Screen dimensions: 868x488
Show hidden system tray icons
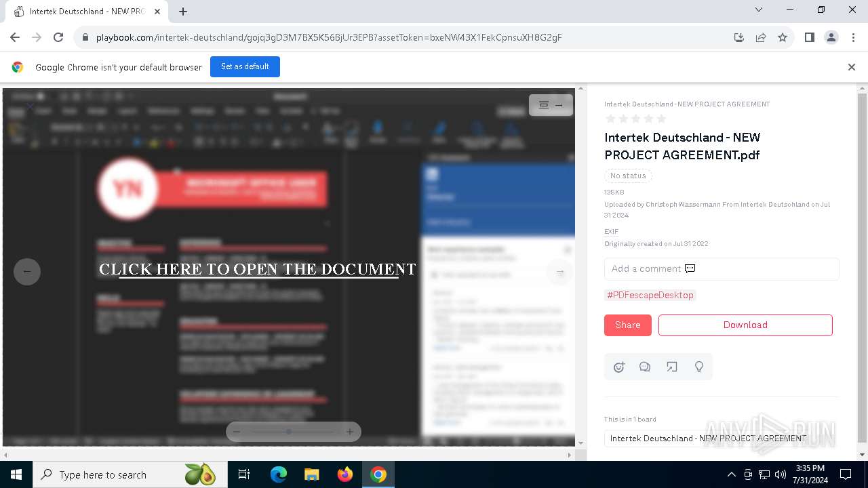(x=731, y=474)
